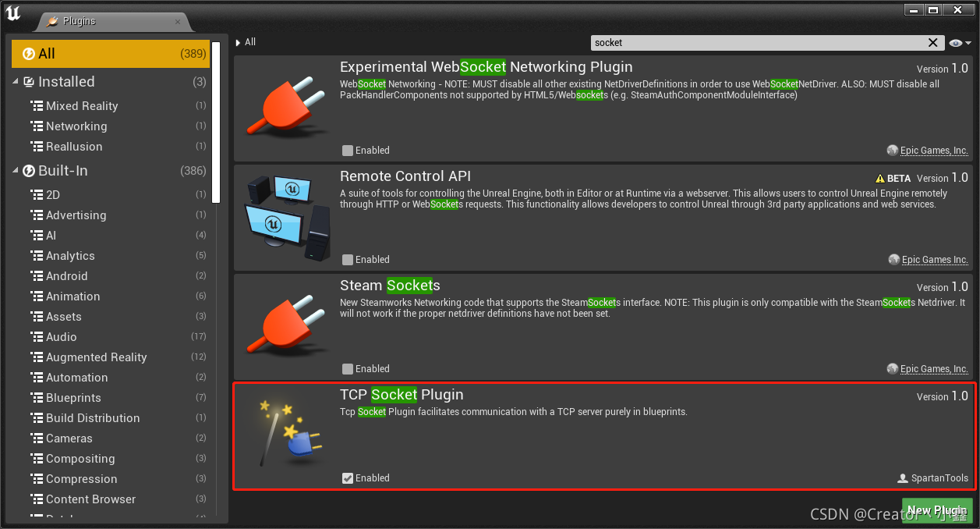Screen dimensions: 980x529
Task: Collapse the Built-In category group
Action: [16, 170]
